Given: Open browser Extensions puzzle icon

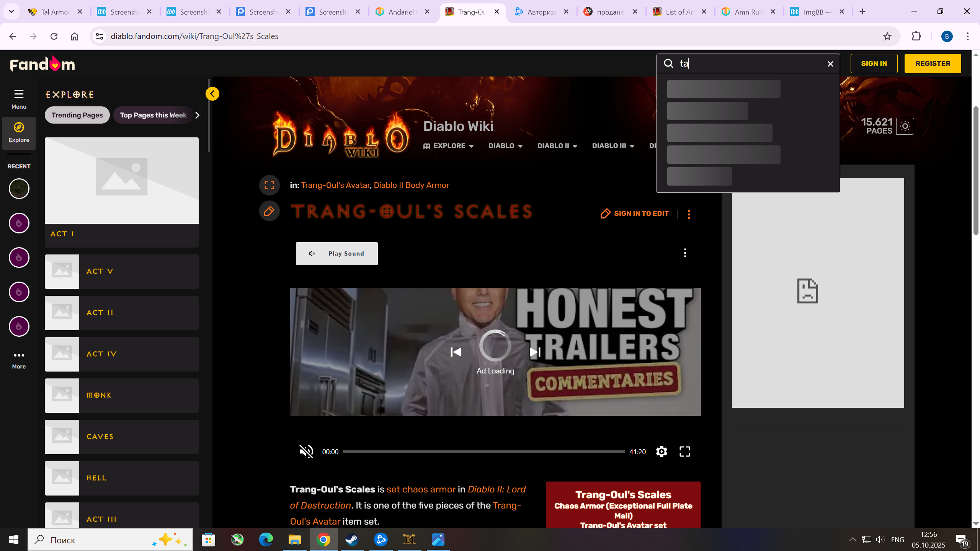Looking at the screenshot, I should pyautogui.click(x=916, y=36).
